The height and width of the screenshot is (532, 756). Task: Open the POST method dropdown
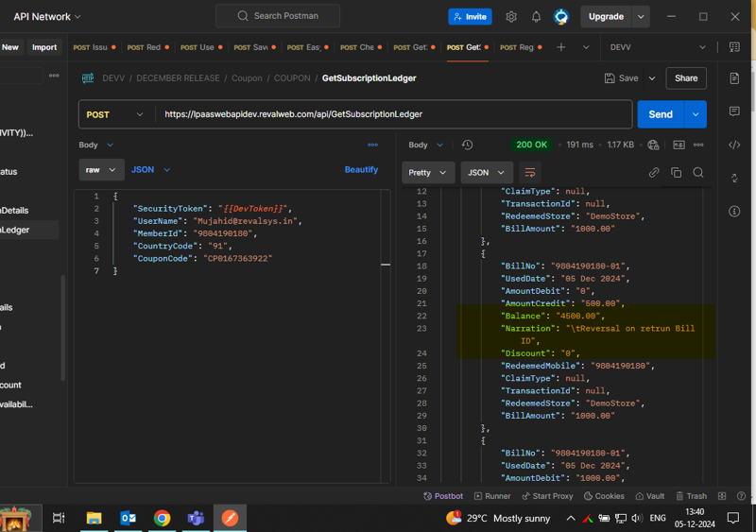click(114, 114)
